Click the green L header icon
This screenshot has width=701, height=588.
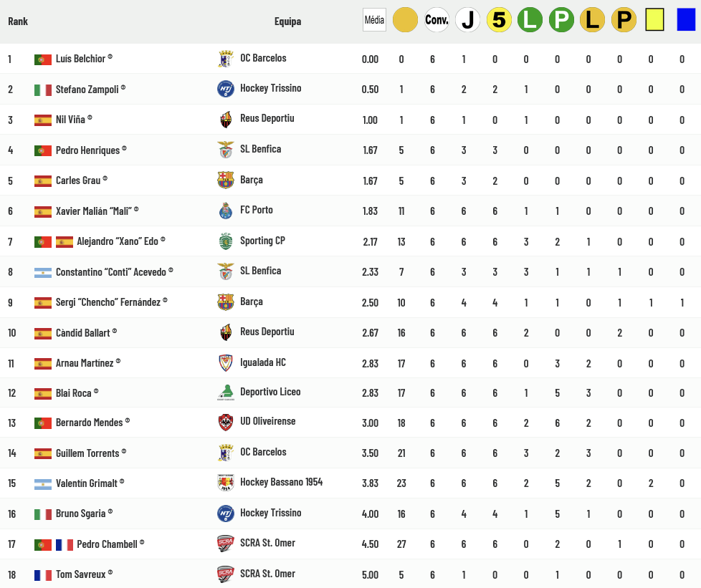click(x=530, y=20)
